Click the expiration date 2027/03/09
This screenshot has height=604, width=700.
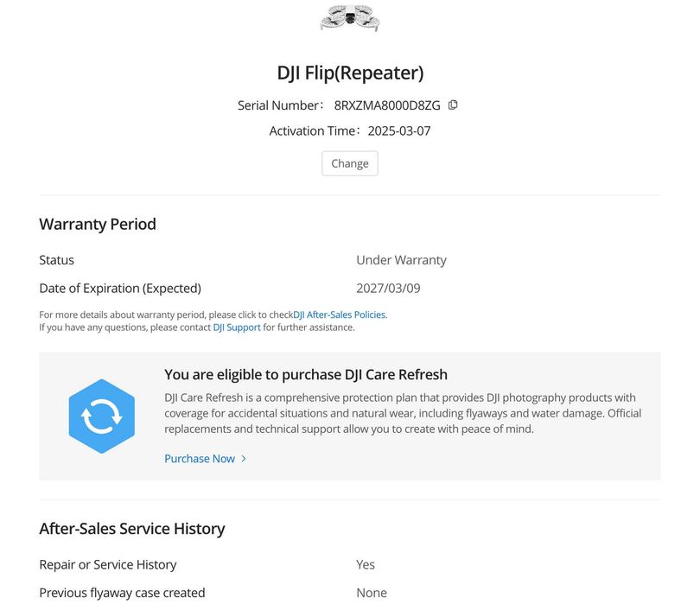tap(388, 288)
